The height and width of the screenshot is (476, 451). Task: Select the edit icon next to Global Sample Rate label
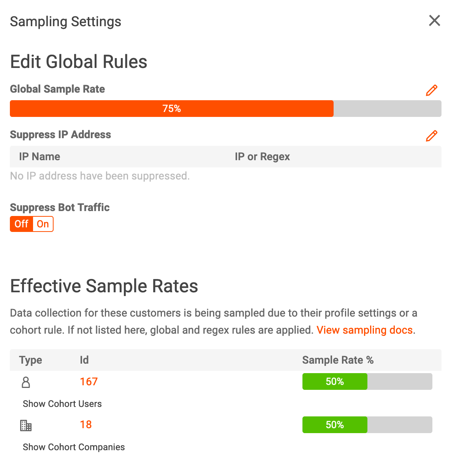click(432, 90)
